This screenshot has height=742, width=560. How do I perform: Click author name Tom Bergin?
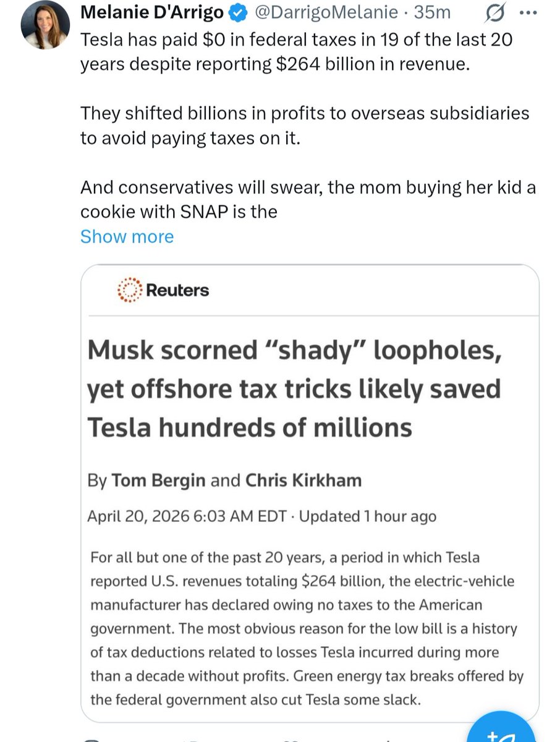point(158,480)
